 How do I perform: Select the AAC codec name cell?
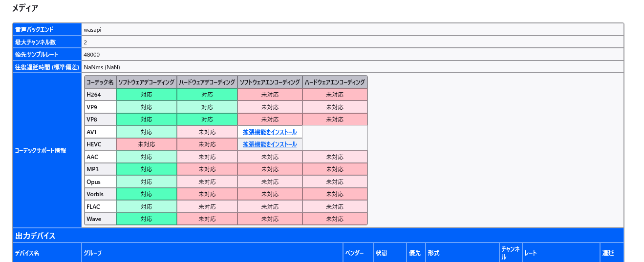coord(100,157)
